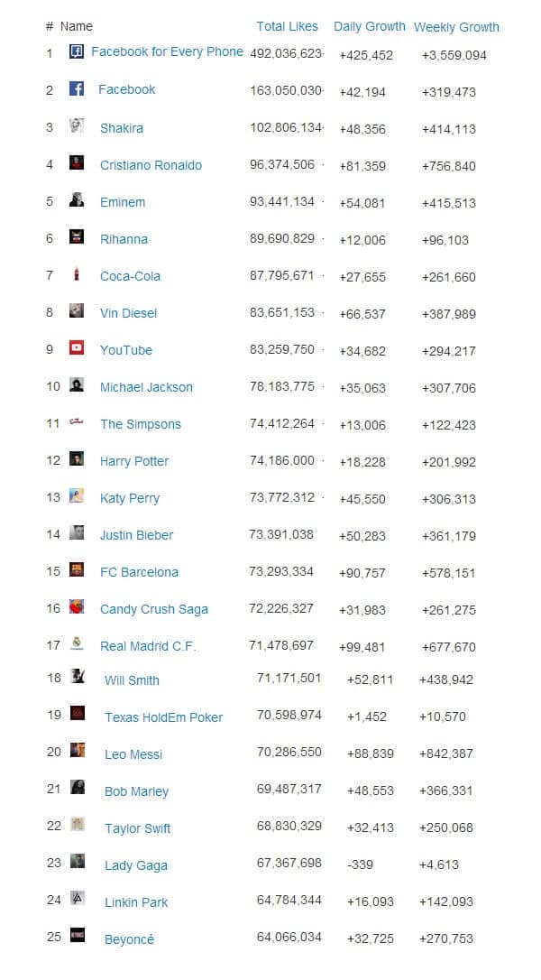Click the Facebook for Every Phone page icon
The height and width of the screenshot is (980, 541).
click(78, 52)
